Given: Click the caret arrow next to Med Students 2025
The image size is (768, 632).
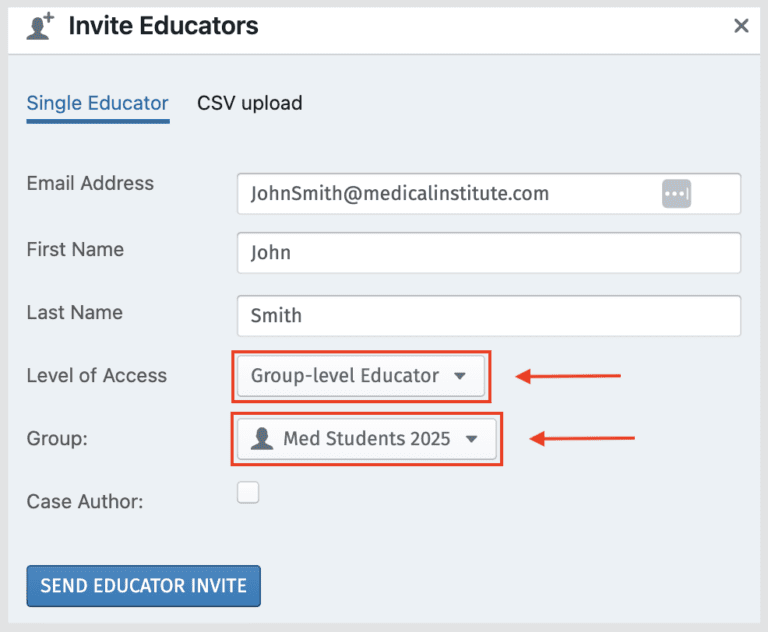Looking at the screenshot, I should pyautogui.click(x=472, y=439).
